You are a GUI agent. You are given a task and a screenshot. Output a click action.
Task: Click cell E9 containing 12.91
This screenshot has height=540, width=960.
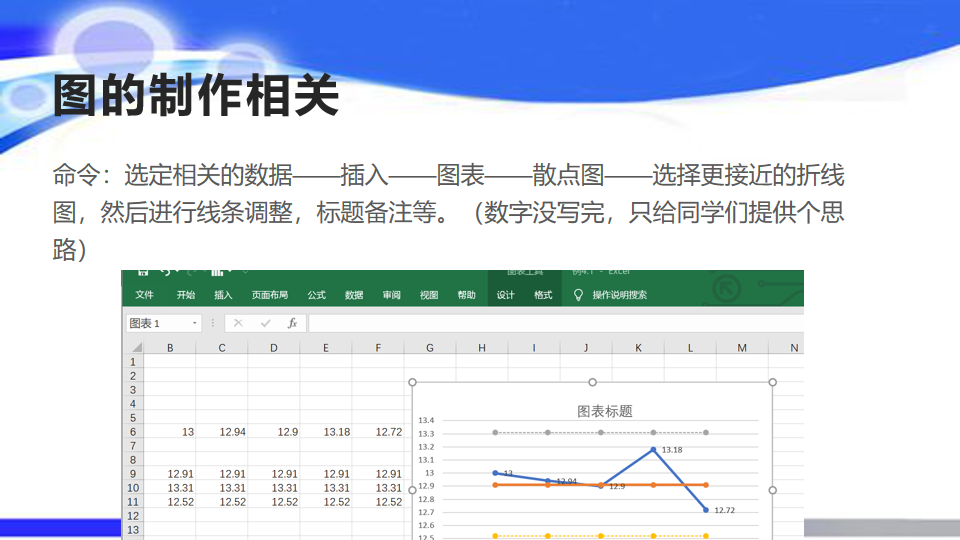tap(326, 474)
